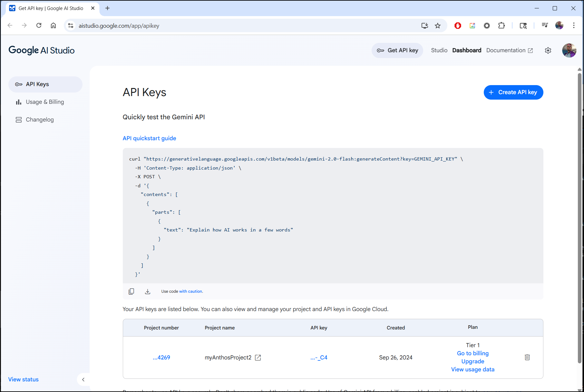Click the Sep 26, 2024 date cell
This screenshot has height=392, width=584.
click(396, 358)
